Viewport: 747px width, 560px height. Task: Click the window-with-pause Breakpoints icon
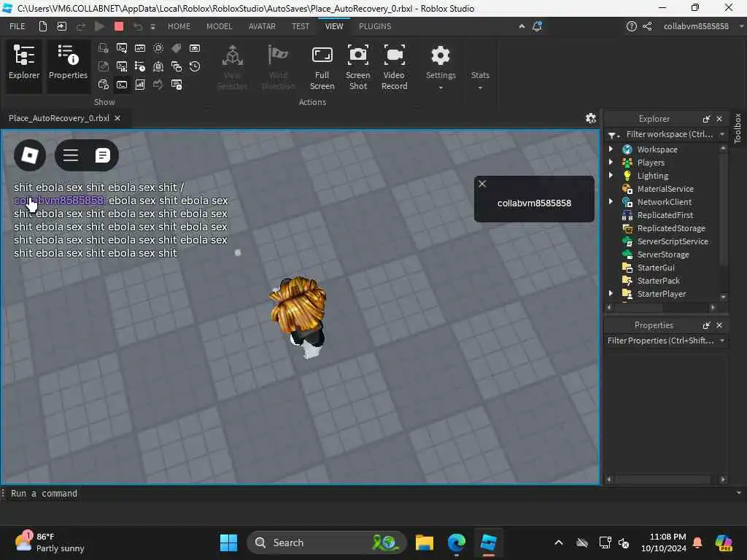pyautogui.click(x=177, y=85)
